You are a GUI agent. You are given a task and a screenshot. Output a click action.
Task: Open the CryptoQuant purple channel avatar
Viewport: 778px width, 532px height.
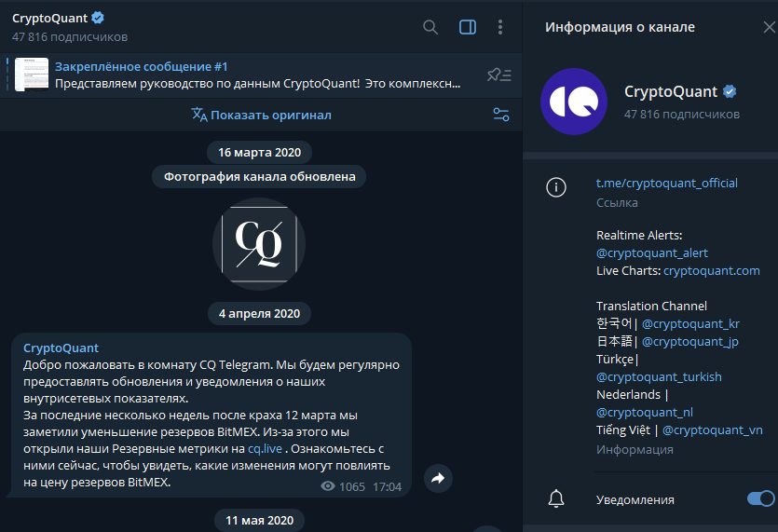click(x=574, y=102)
